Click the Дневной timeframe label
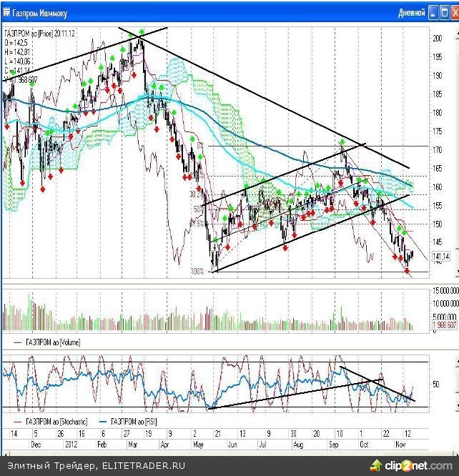 [x=411, y=13]
